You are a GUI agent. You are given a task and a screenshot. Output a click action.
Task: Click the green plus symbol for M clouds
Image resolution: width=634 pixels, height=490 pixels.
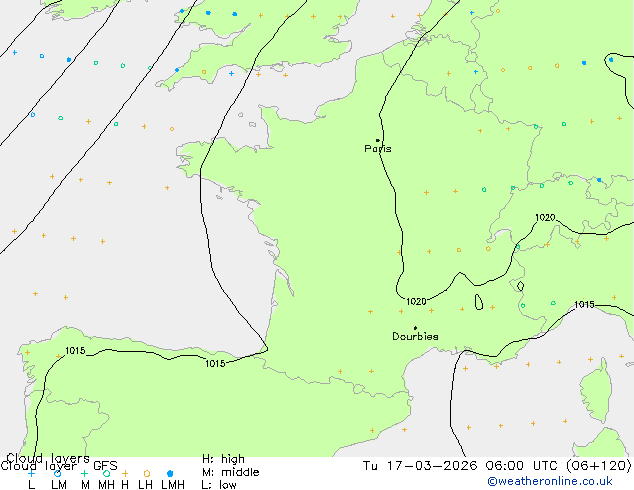pyautogui.click(x=84, y=473)
